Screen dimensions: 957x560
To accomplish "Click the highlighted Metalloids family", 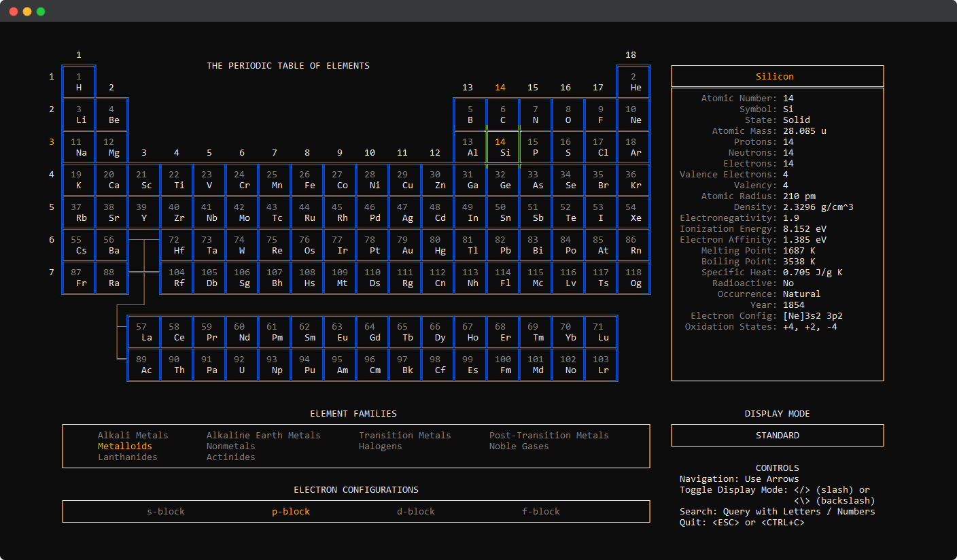I will 125,447.
